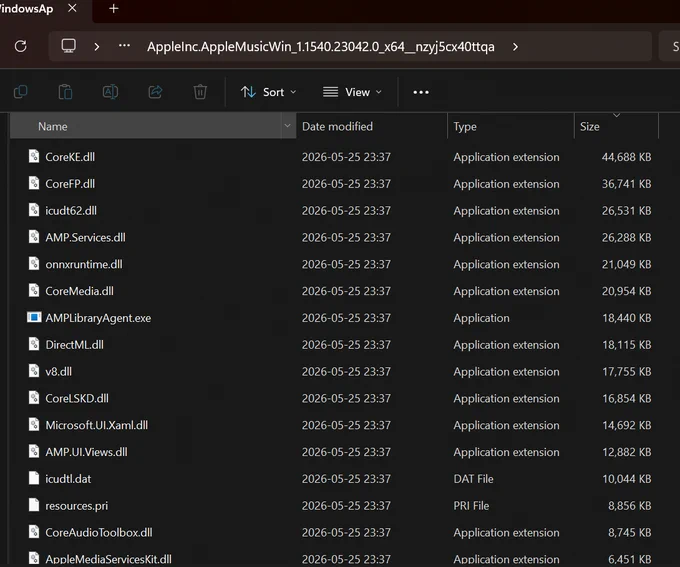The width and height of the screenshot is (680, 567).
Task: Select the AMPLibraryAgent.exe file name
Action: click(x=98, y=318)
